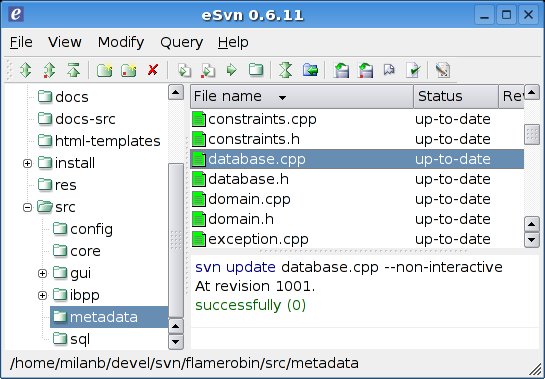The image size is (545, 379).
Task: Select the constraints.h file row
Action: click(x=357, y=139)
